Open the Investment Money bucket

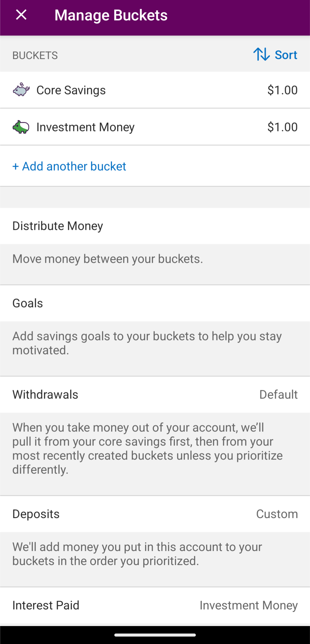click(x=155, y=127)
